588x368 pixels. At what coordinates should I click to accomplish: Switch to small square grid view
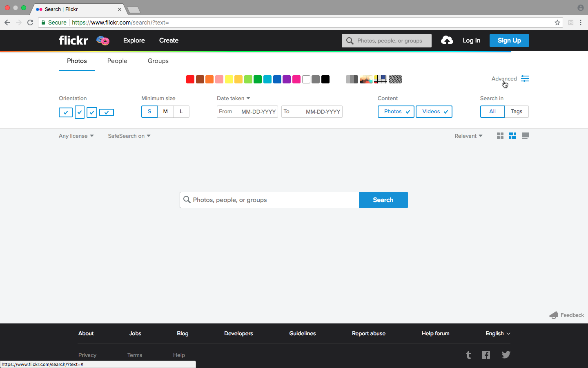click(500, 136)
